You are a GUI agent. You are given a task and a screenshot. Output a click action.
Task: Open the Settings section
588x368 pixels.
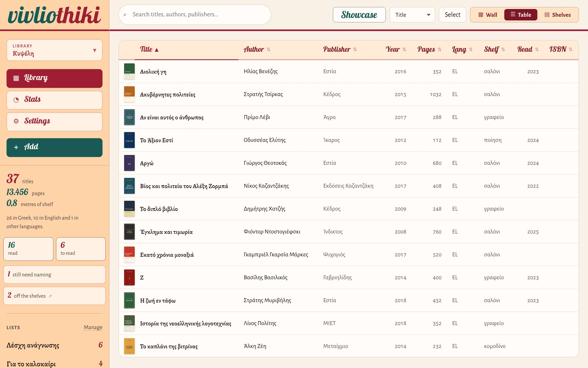coord(55,122)
